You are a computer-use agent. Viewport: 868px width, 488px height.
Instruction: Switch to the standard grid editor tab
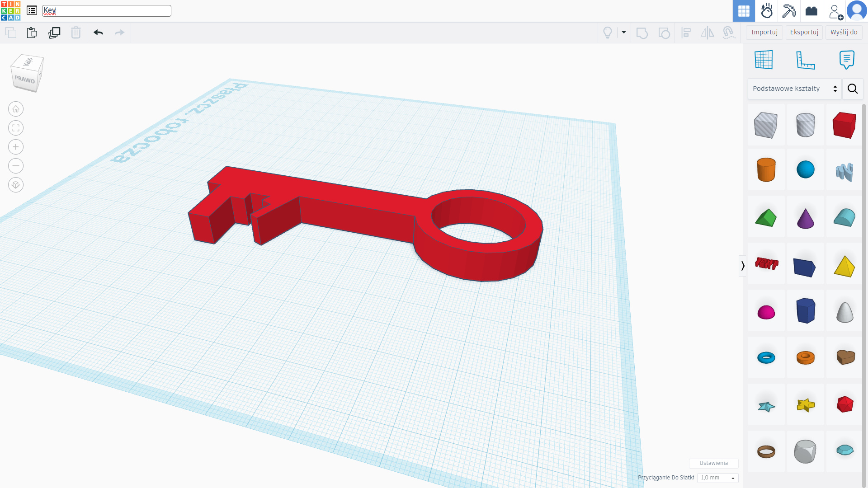coord(743,11)
